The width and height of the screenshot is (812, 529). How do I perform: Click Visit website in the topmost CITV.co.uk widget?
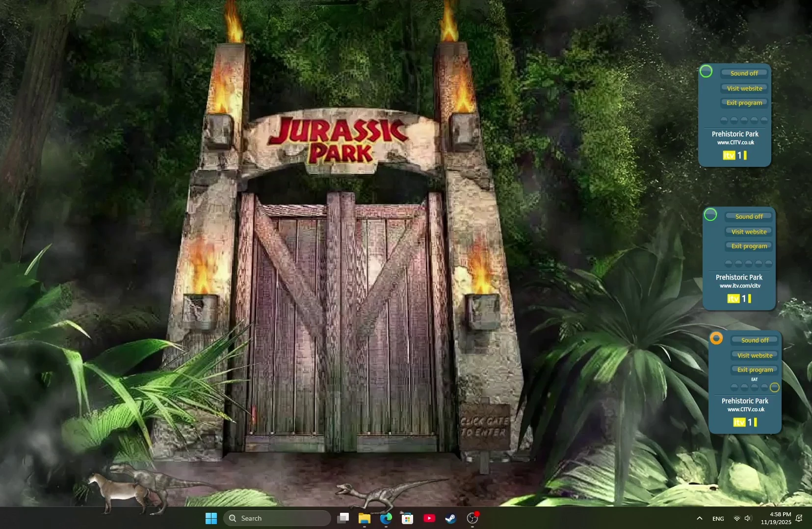[744, 88]
